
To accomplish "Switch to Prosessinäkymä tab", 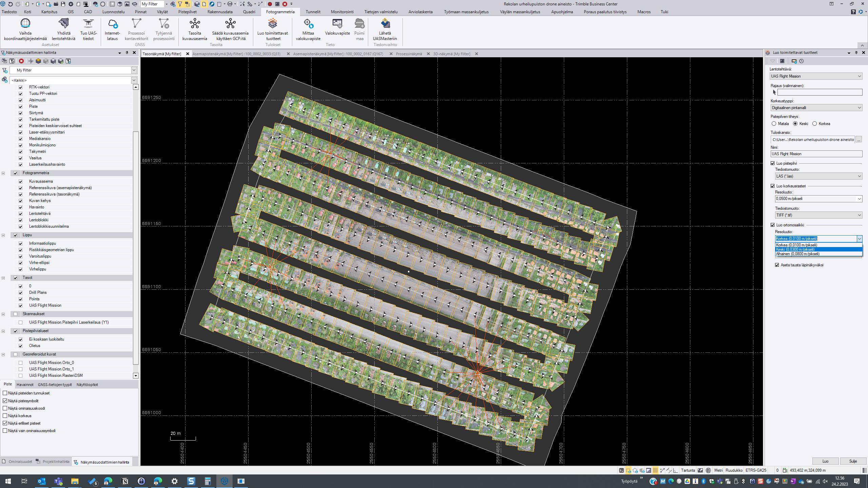I will point(409,54).
